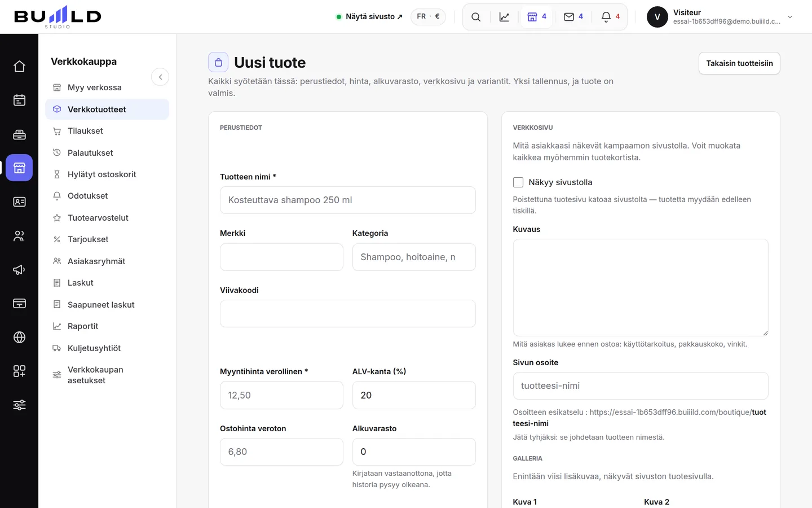Open Palautukset in the sidebar

pos(107,153)
